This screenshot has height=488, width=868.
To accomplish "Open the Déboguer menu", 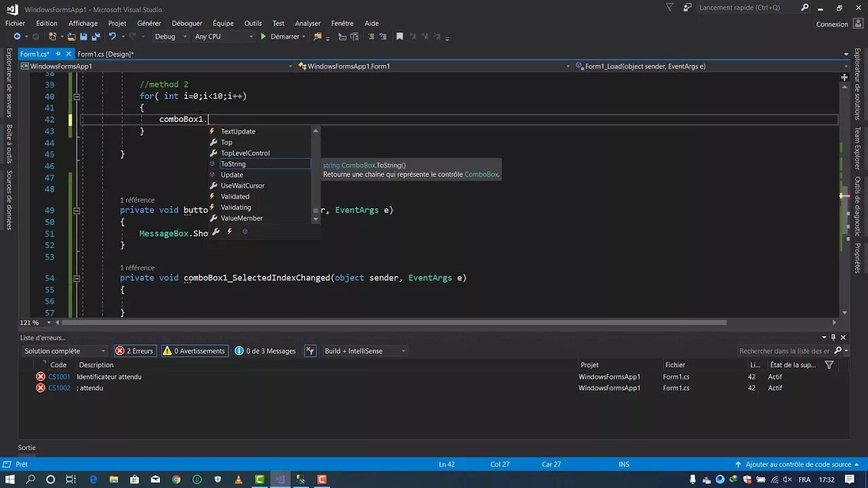I will 187,22.
